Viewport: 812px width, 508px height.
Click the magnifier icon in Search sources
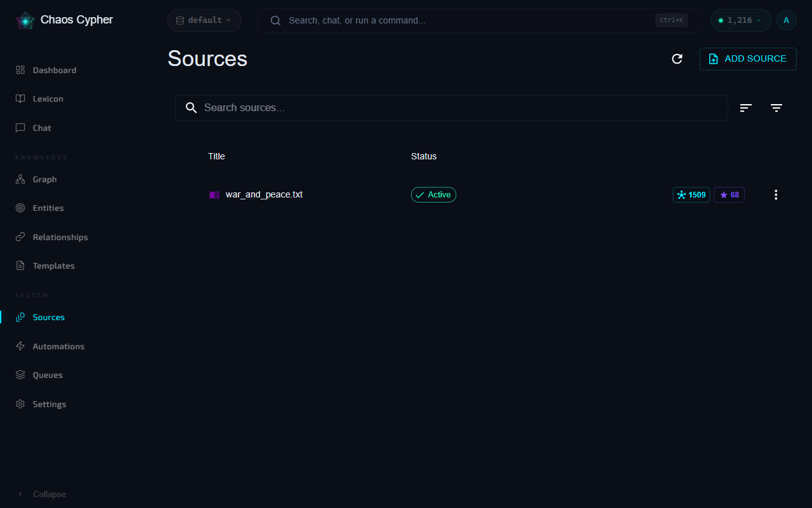(x=191, y=108)
